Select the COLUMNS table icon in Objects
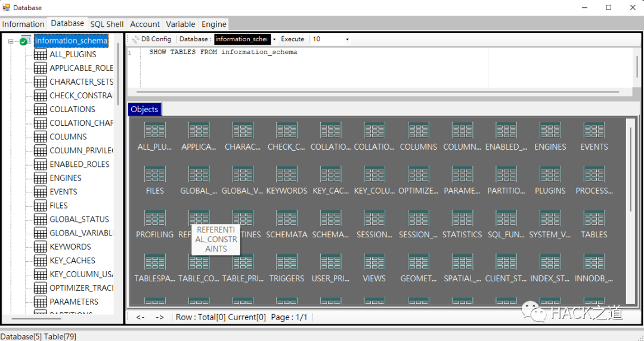 pyautogui.click(x=419, y=131)
